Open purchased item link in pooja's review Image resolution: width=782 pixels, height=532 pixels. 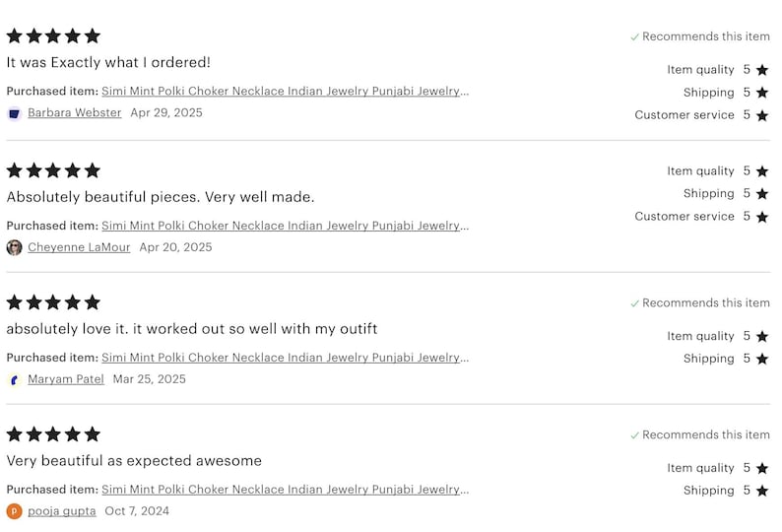point(286,490)
